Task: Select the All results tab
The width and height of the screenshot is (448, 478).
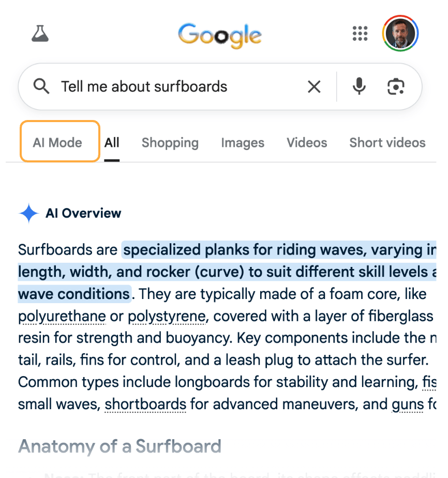Action: [112, 143]
